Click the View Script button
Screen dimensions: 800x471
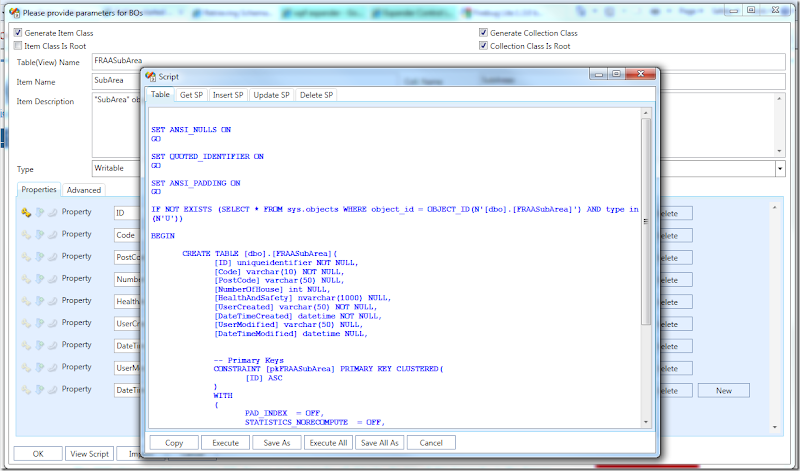click(90, 453)
